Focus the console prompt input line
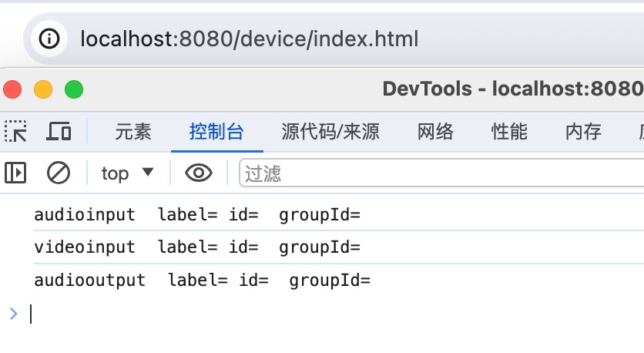This screenshot has height=353, width=644. 308,314
